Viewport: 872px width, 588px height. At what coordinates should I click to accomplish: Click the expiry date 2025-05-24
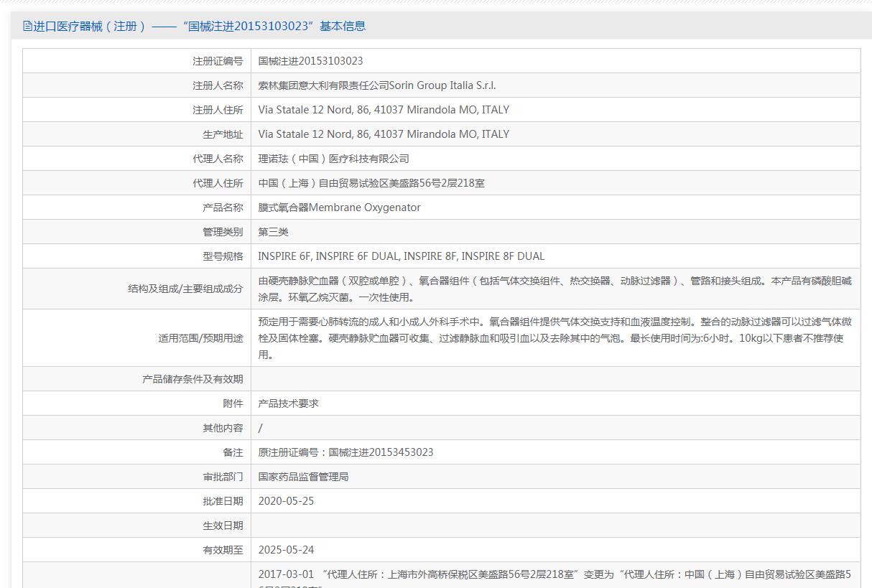point(286,550)
